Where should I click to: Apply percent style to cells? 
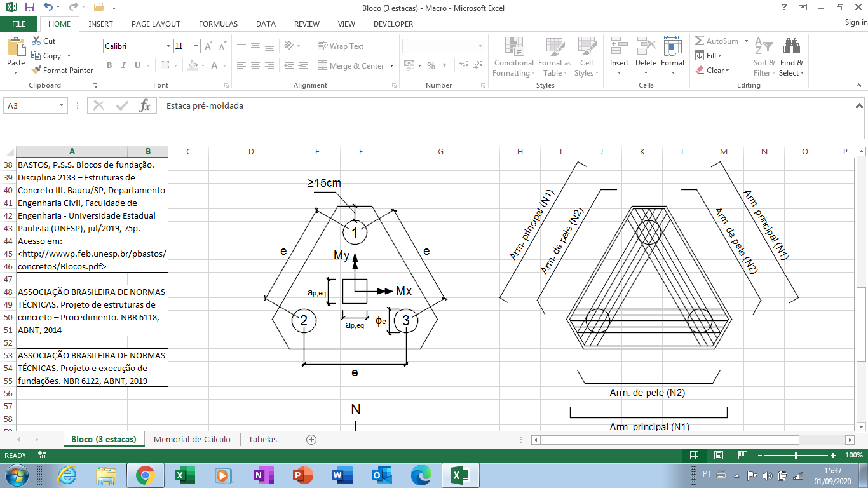click(x=431, y=65)
